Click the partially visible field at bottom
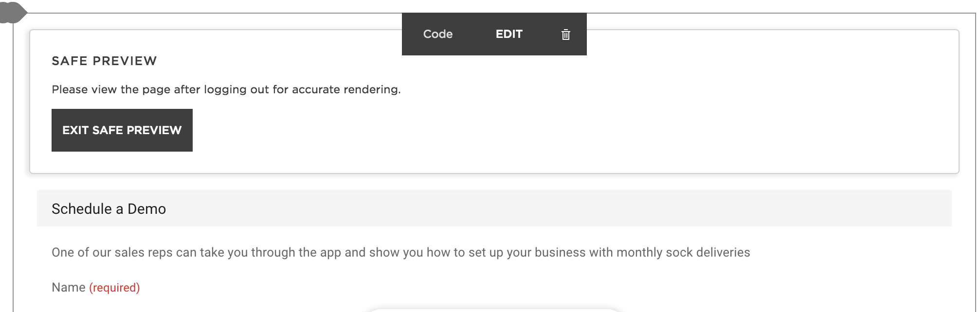The width and height of the screenshot is (980, 312). click(494, 310)
